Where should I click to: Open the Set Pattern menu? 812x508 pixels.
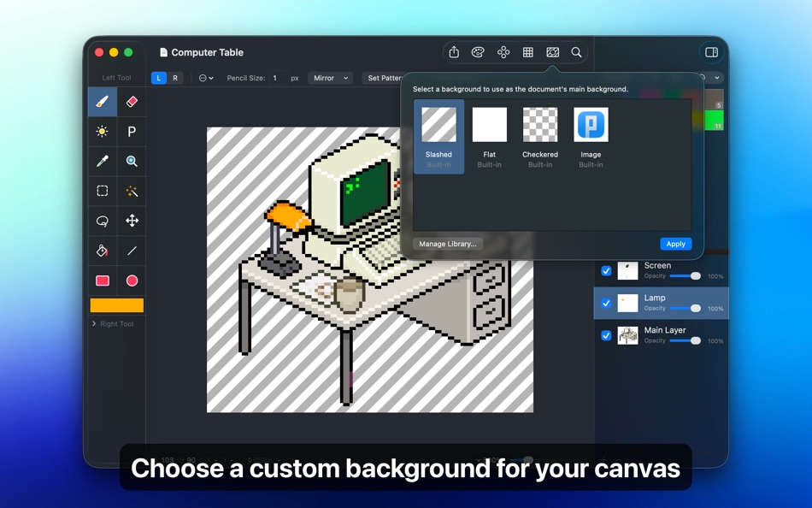pos(385,78)
